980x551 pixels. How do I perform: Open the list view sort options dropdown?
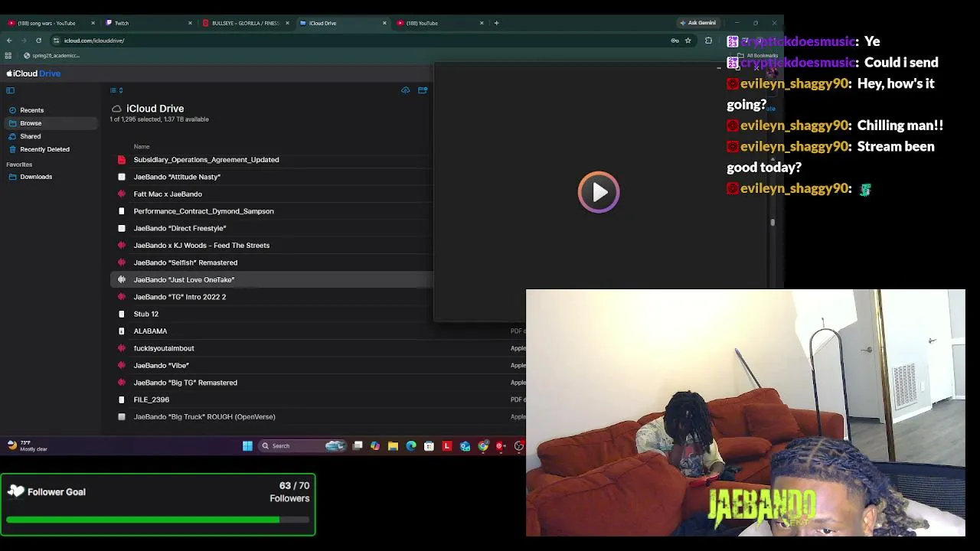point(116,90)
